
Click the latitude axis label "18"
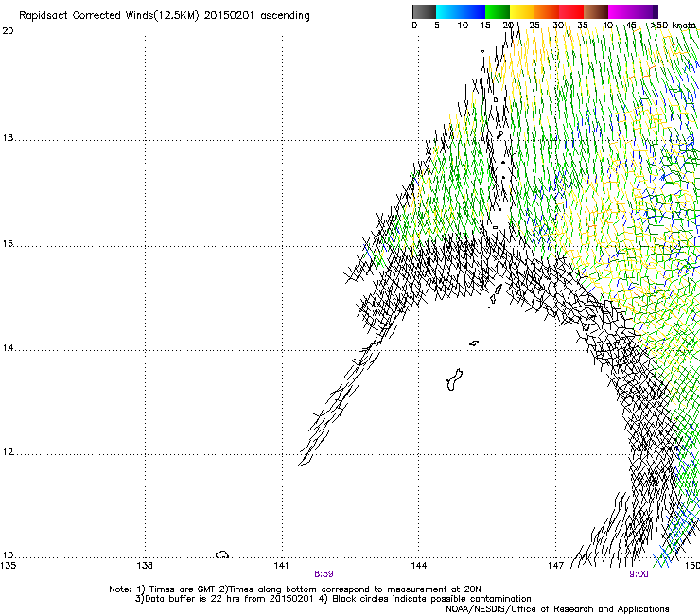click(x=8, y=138)
